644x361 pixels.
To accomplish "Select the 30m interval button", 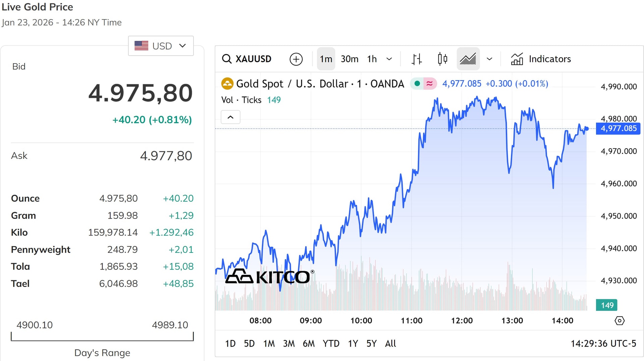I will tap(349, 59).
